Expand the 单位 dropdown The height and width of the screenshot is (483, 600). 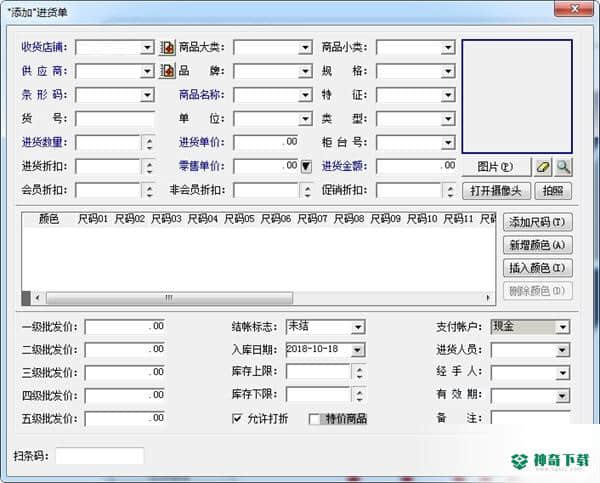coord(305,119)
